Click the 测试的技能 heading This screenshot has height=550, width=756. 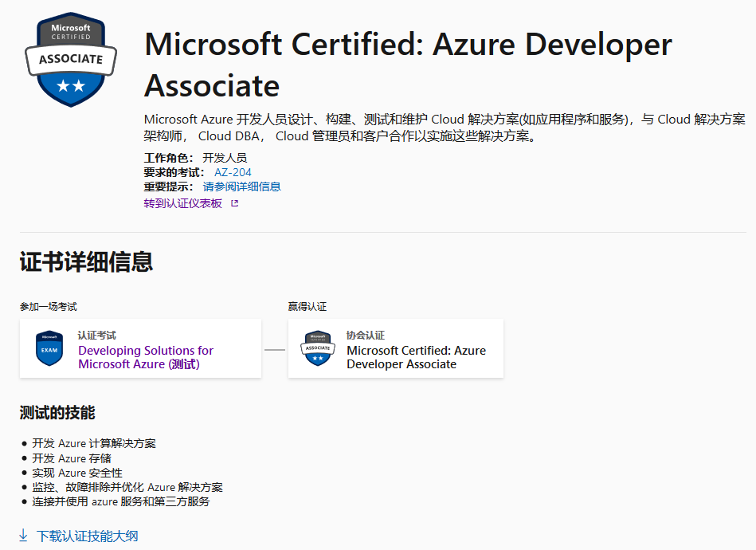57,413
